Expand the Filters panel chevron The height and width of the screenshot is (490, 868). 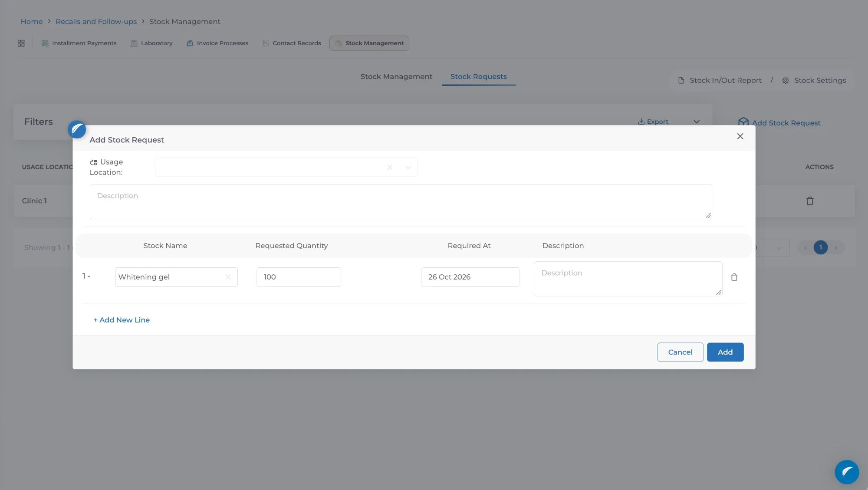click(697, 122)
